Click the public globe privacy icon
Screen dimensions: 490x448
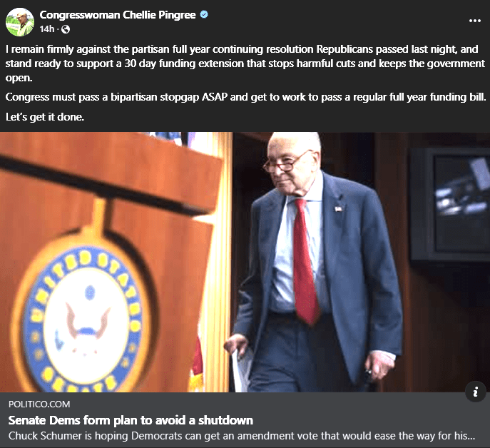(66, 29)
